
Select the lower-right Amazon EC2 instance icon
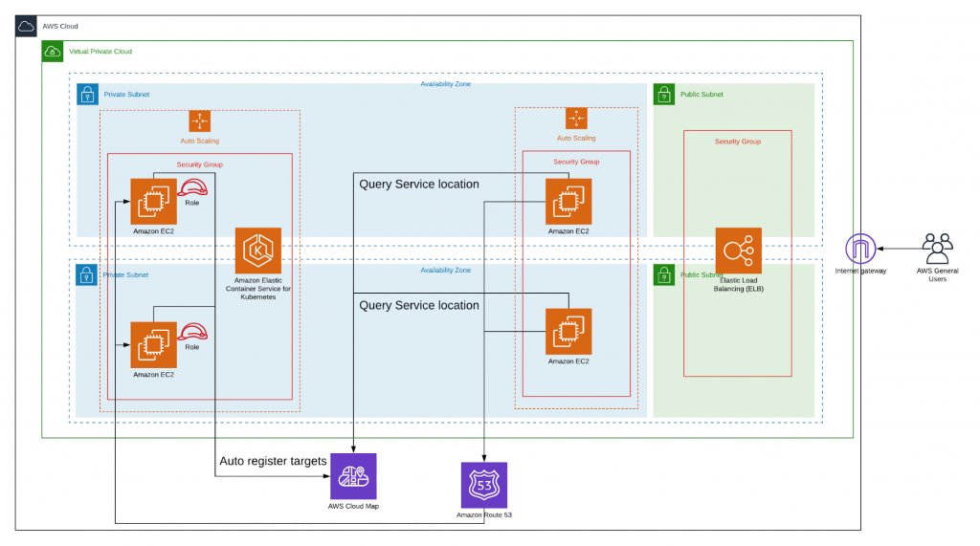point(568,331)
